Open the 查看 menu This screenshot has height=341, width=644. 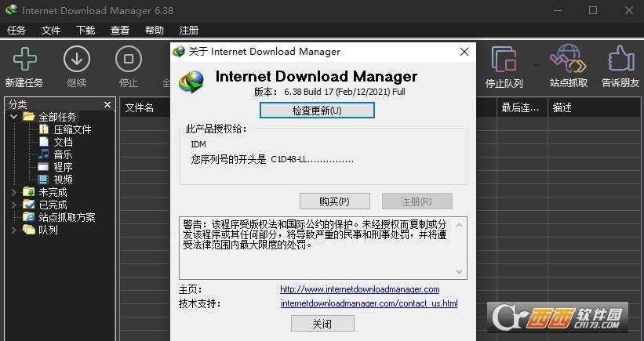(120, 31)
